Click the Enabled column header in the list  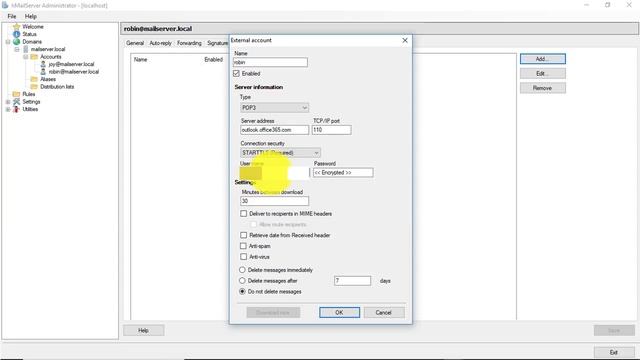(213, 60)
